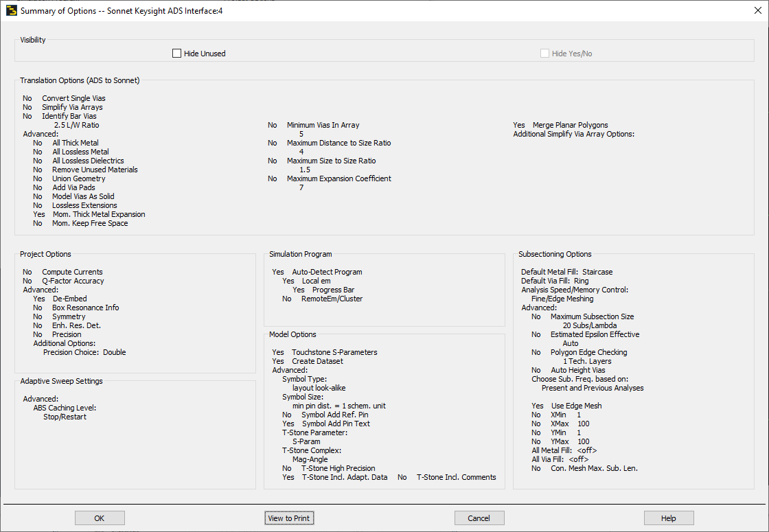Click the 'Compute Currents' entry
The image size is (769, 532).
73,272
